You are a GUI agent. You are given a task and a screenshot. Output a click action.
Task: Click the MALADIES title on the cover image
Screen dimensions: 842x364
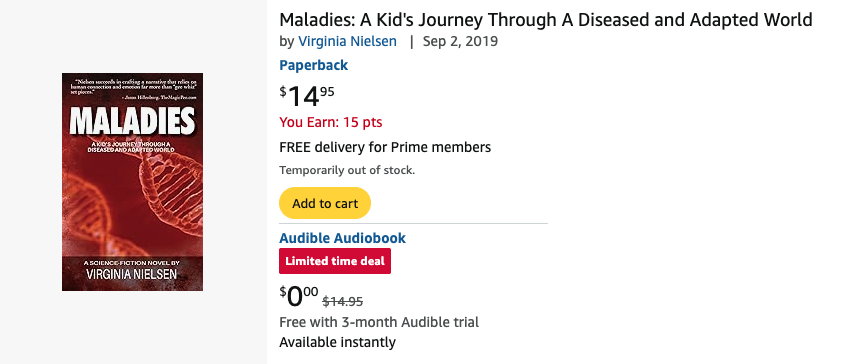tap(132, 122)
